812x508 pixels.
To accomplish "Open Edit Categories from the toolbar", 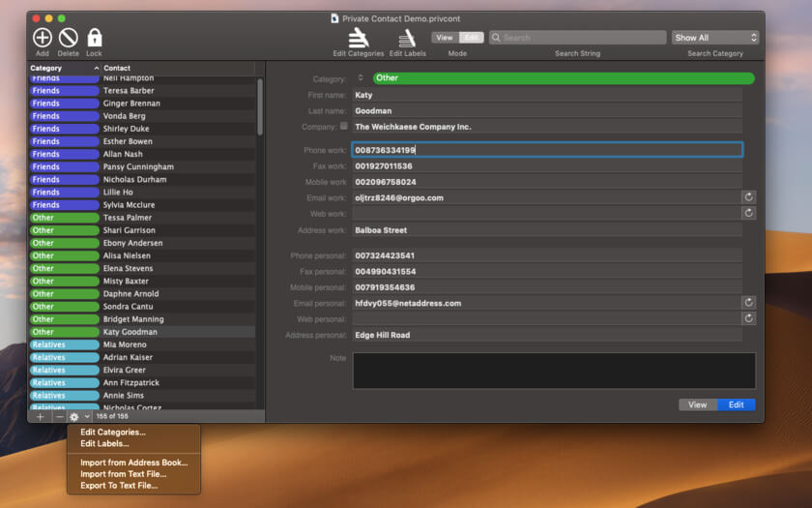I will click(359, 38).
